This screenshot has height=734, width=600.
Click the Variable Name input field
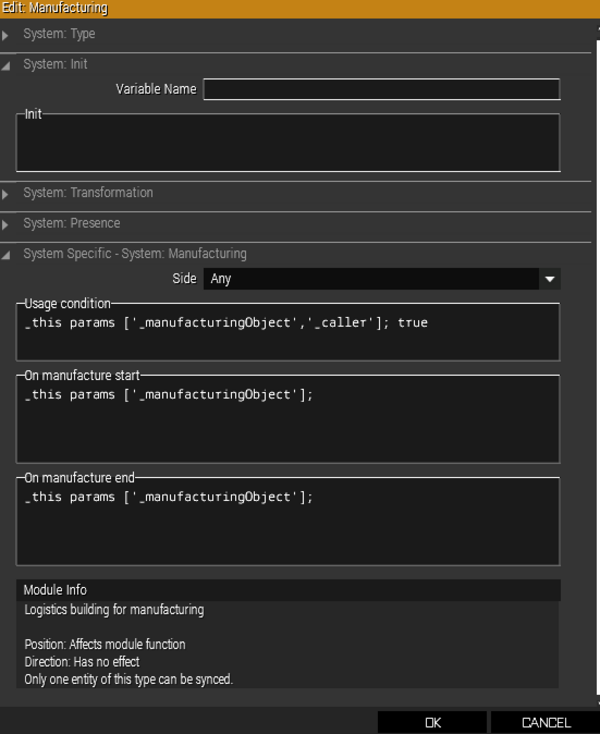pos(382,89)
